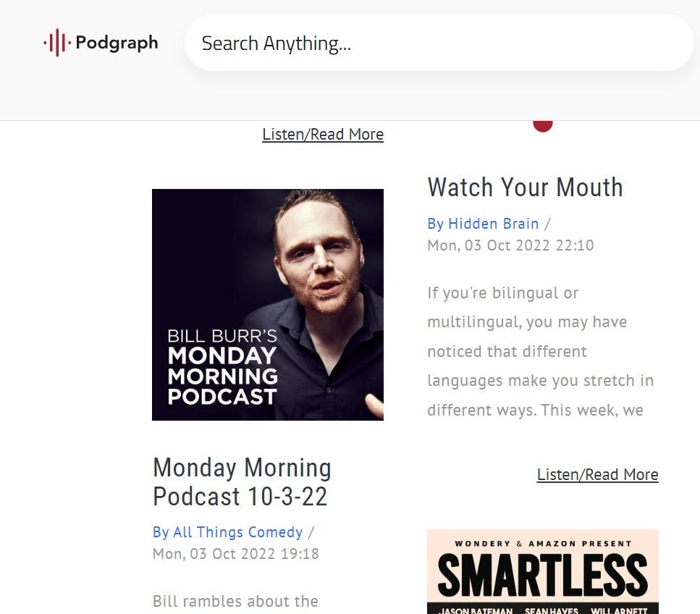Open the Watch Your Mouth episode title
The height and width of the screenshot is (614, 700).
coord(525,187)
